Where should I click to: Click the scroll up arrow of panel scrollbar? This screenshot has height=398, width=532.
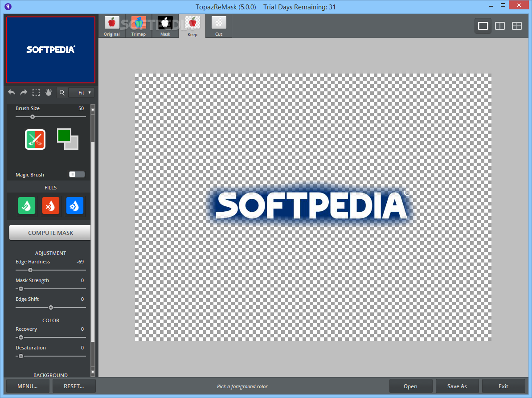[93, 110]
